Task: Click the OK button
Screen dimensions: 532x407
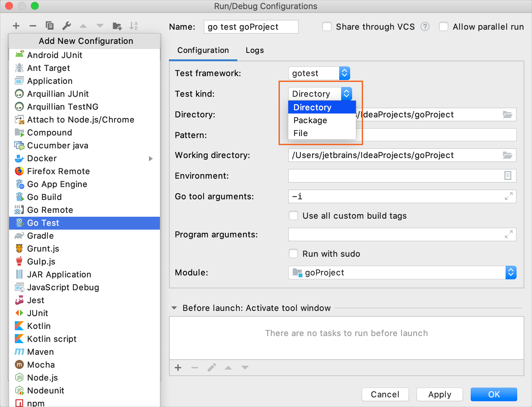Action: [494, 394]
